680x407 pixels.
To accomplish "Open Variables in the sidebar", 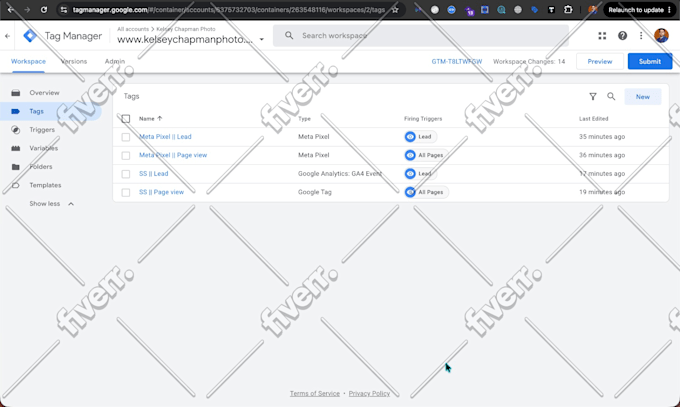I will [x=43, y=148].
